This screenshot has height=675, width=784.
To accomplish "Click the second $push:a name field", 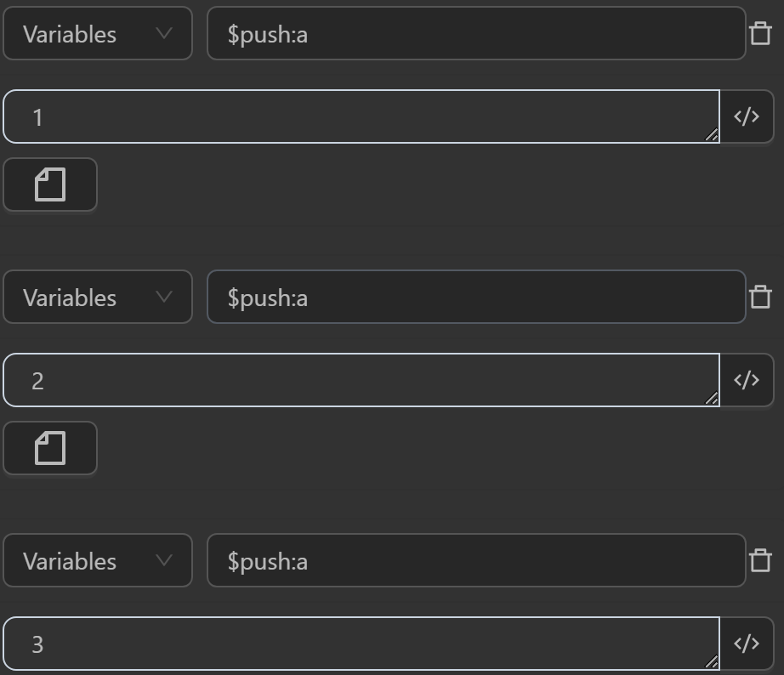I will [476, 298].
